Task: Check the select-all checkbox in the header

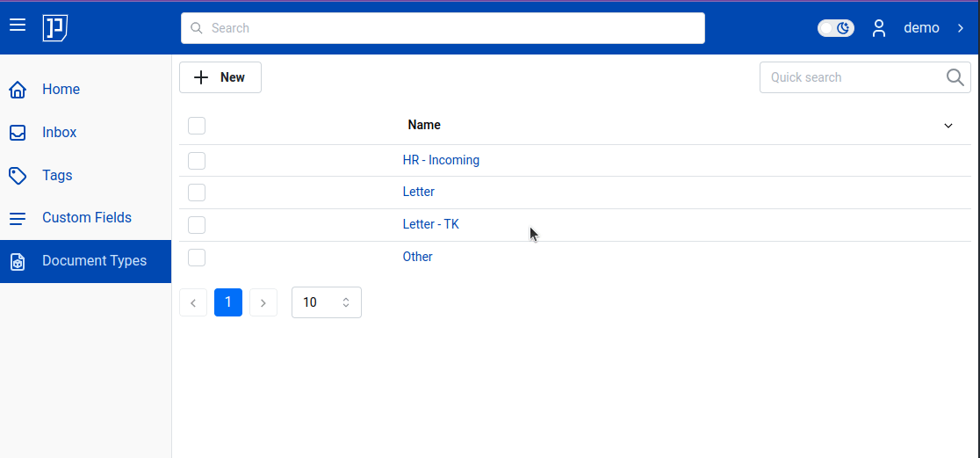Action: coord(197,126)
